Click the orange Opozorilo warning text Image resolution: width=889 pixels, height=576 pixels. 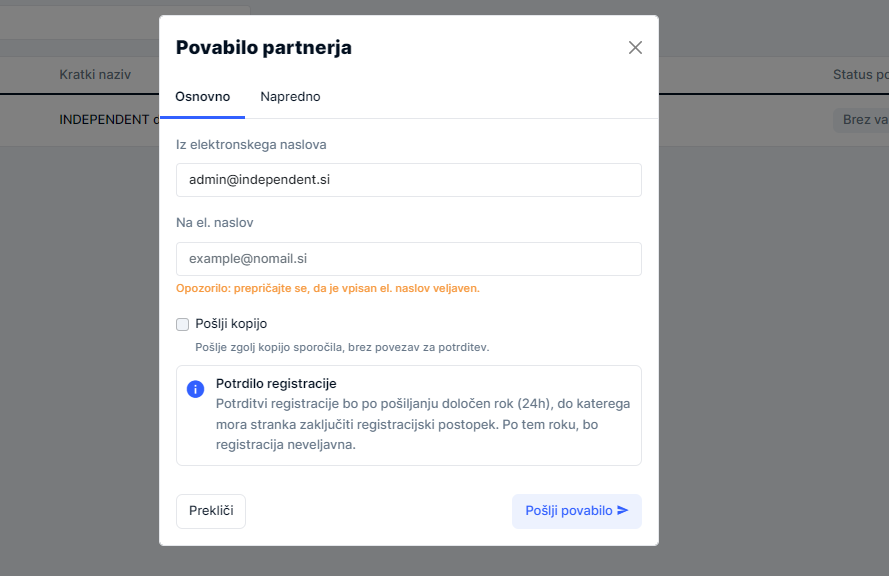(x=327, y=288)
